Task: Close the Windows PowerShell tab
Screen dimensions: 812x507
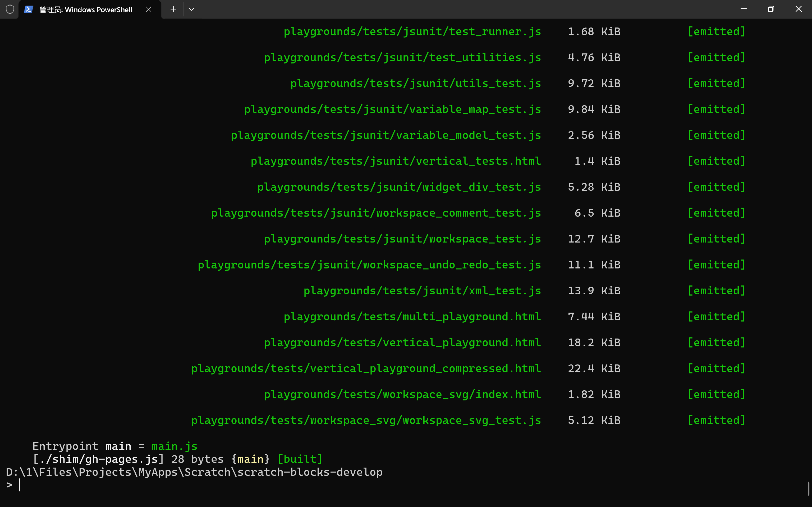Action: click(x=149, y=10)
